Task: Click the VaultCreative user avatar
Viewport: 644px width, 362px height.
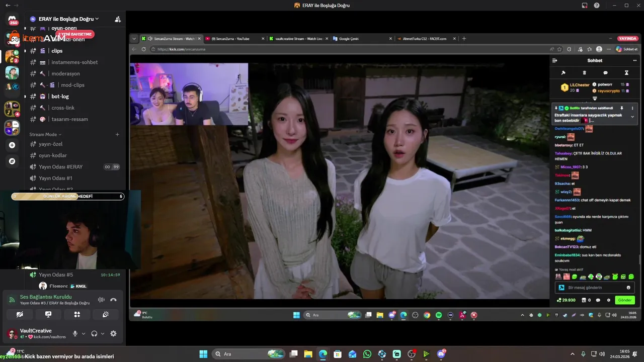Action: pyautogui.click(x=12, y=334)
